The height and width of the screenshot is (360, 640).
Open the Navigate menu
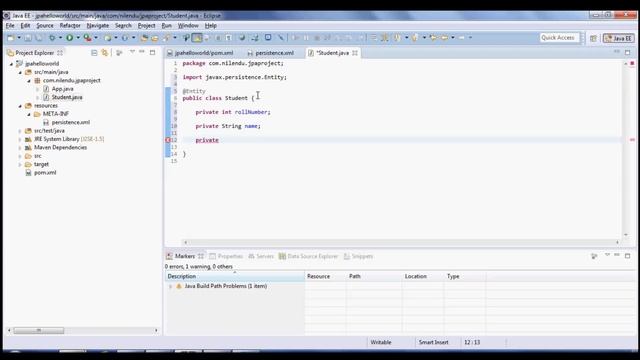coord(98,25)
